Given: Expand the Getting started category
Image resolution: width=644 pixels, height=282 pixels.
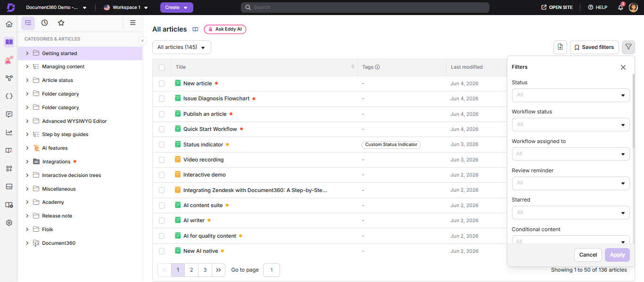Looking at the screenshot, I should tap(27, 53).
